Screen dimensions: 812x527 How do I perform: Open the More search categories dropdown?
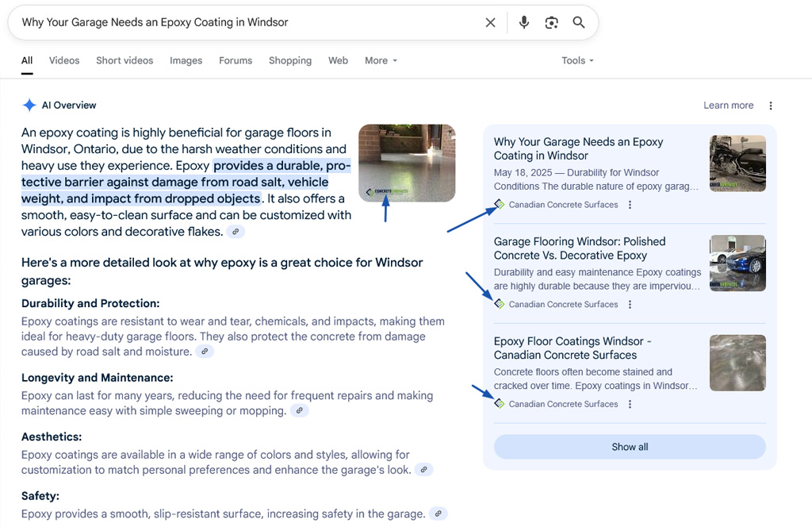pos(381,60)
